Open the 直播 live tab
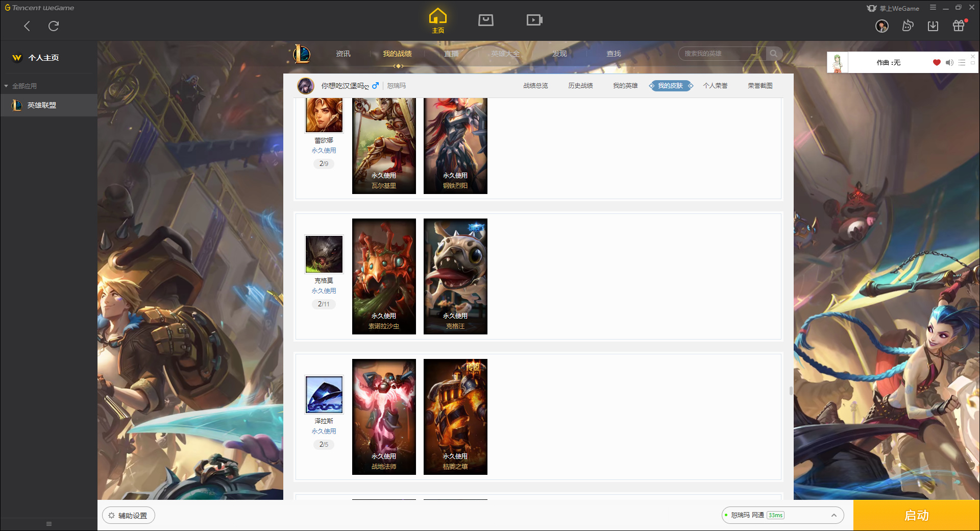 (x=451, y=54)
